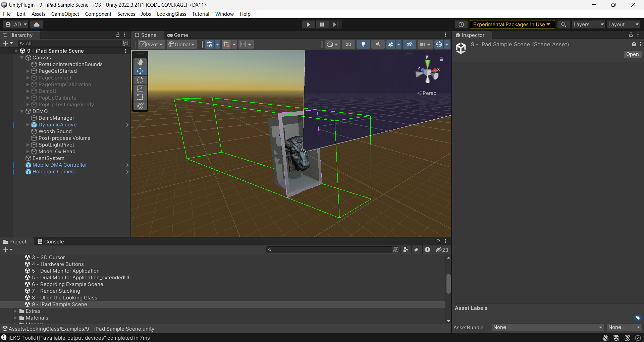Expand the DynamicAlcove object in Hierarchy
644x342 pixels.
(x=28, y=125)
